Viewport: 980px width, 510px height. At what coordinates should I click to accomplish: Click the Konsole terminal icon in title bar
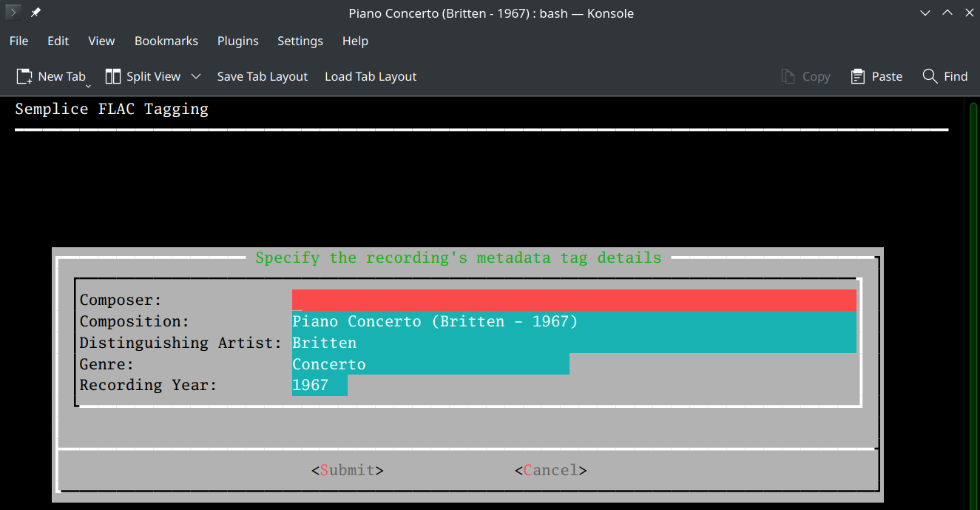(13, 13)
